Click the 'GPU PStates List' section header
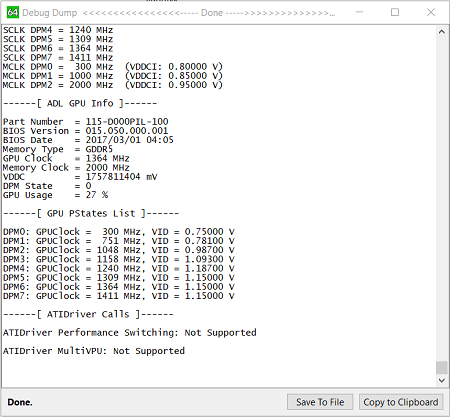Image resolution: width=450 pixels, height=417 pixels. click(91, 213)
